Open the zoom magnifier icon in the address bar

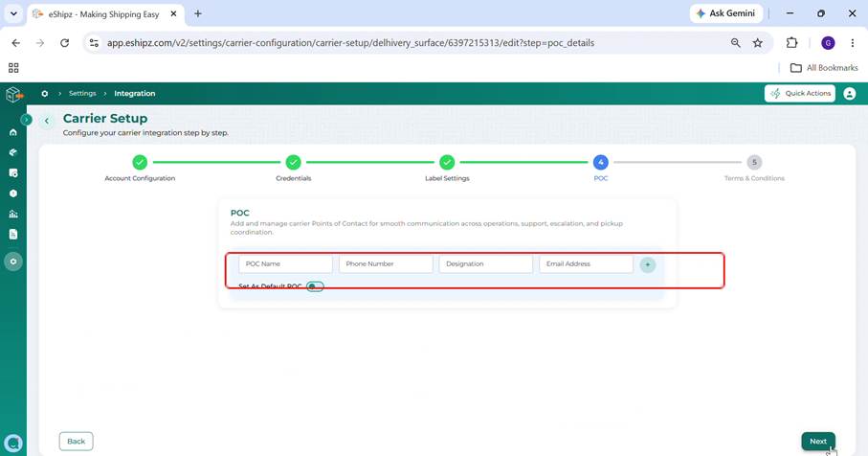pyautogui.click(x=735, y=43)
